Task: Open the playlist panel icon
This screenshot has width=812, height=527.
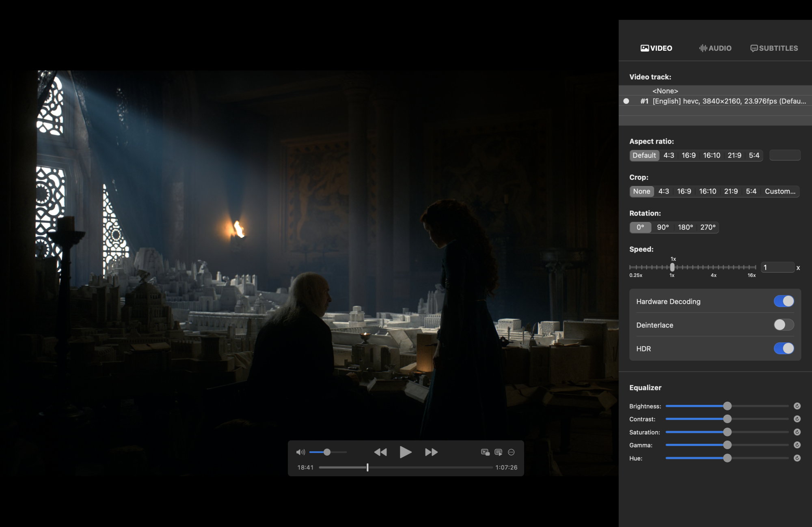Action: pyautogui.click(x=499, y=452)
